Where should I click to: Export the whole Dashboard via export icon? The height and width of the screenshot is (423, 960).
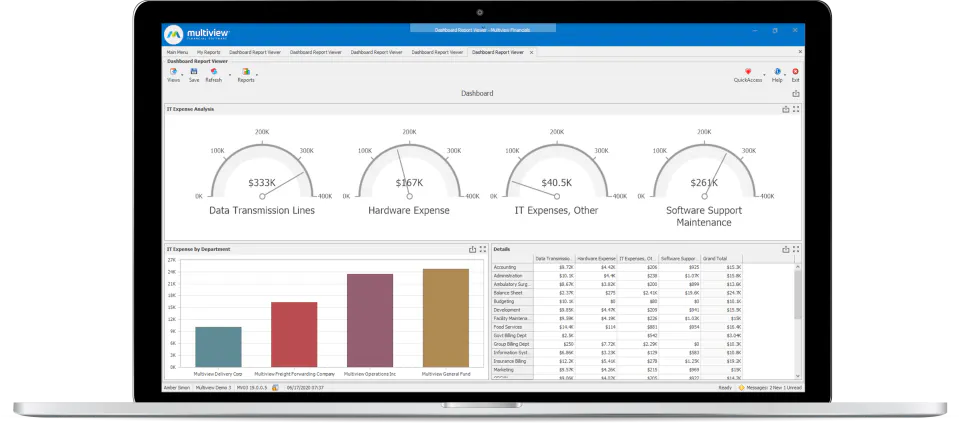pos(796,94)
